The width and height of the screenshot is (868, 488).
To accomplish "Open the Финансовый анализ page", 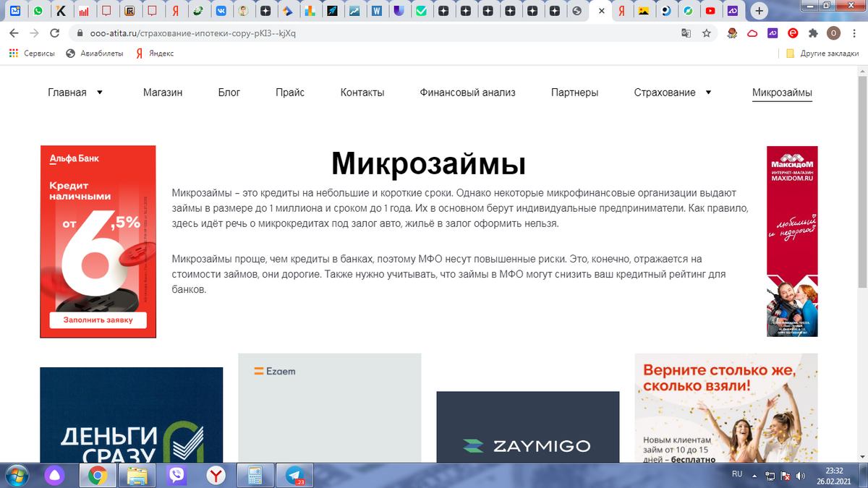I will pos(467,93).
